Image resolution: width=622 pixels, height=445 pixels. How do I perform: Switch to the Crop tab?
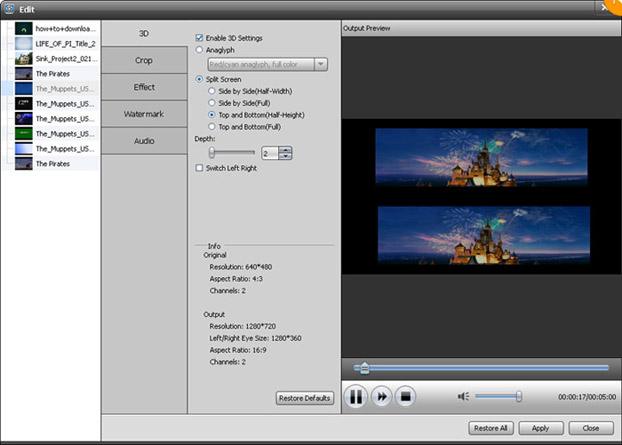pyautogui.click(x=144, y=60)
